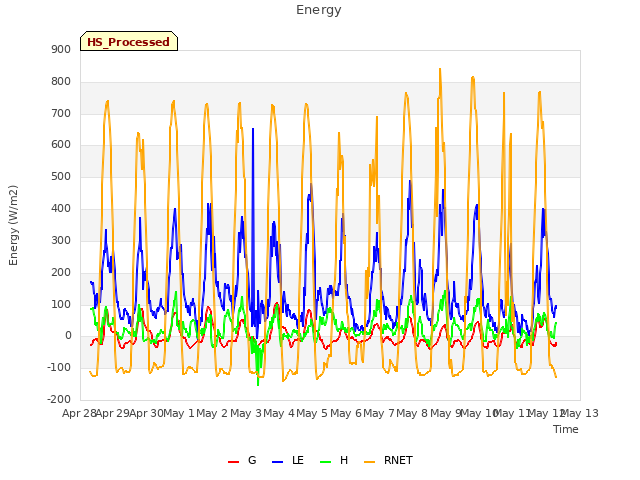This screenshot has height=480, width=640.
Task: Click the highest orange RNET peak on May 8
Action: point(440,69)
